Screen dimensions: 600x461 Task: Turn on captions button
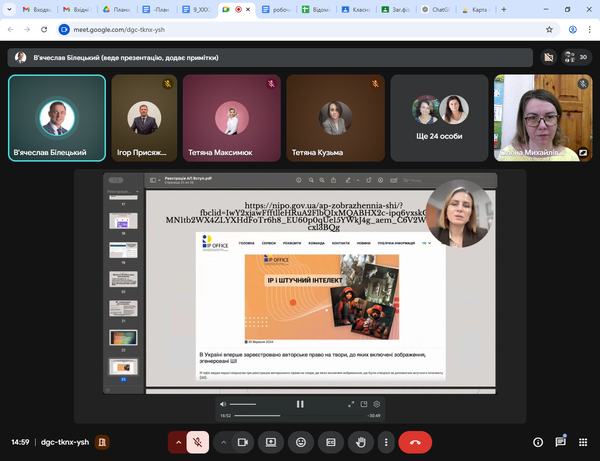(331, 441)
